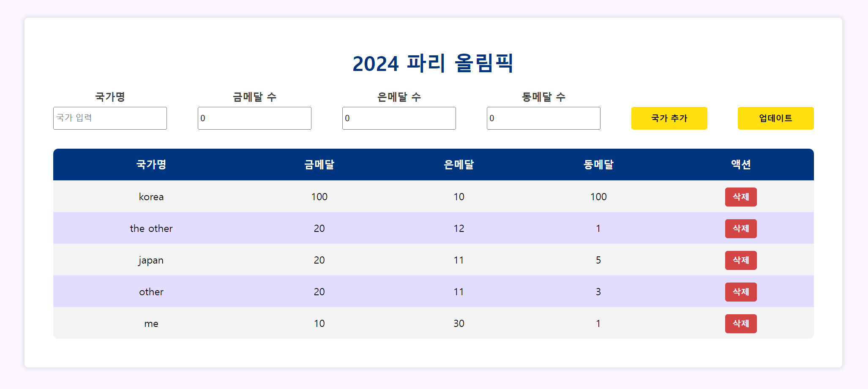Select the country name cell reading exactly "other"
This screenshot has height=389, width=868.
(151, 291)
